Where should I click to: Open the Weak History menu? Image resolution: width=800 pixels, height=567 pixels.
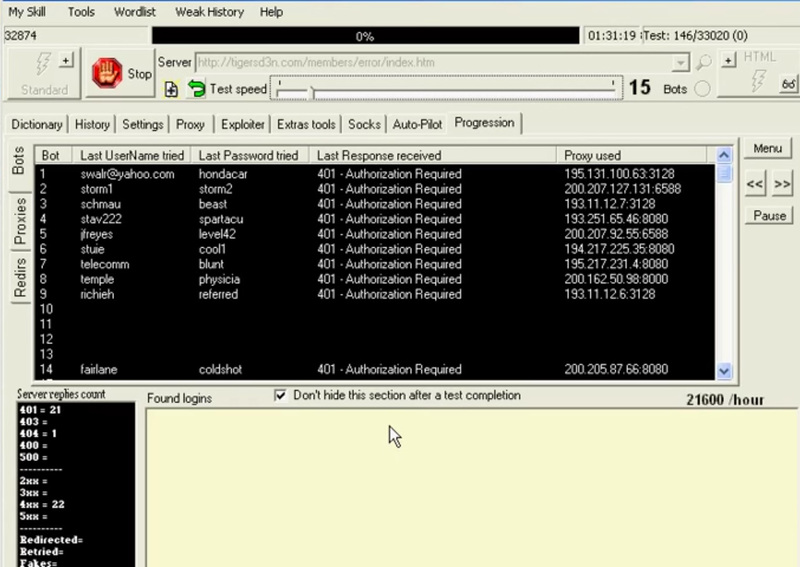point(209,12)
